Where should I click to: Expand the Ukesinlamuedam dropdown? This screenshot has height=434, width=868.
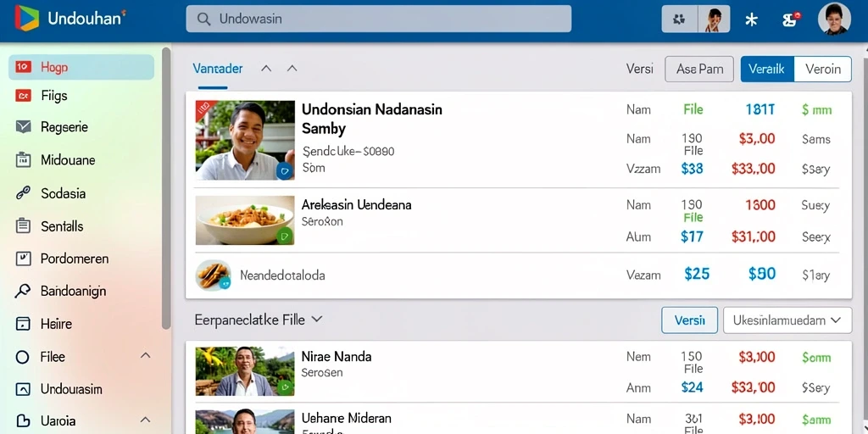pos(787,320)
